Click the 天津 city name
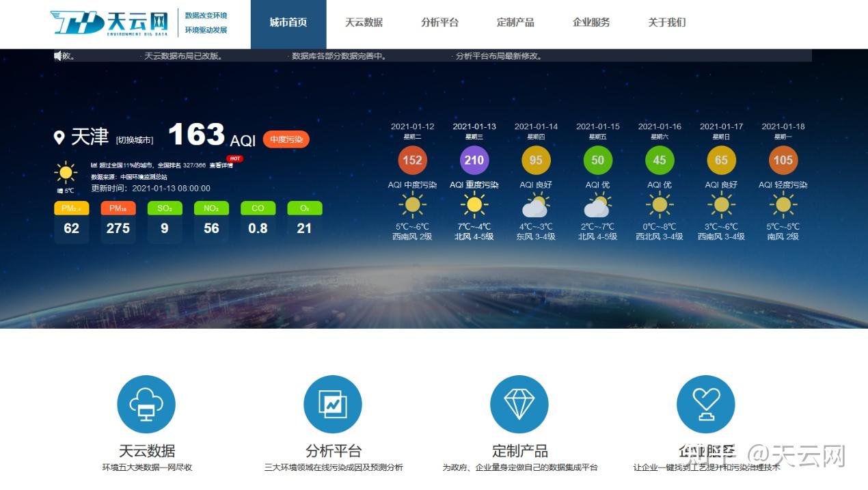868x490 pixels. [x=90, y=137]
